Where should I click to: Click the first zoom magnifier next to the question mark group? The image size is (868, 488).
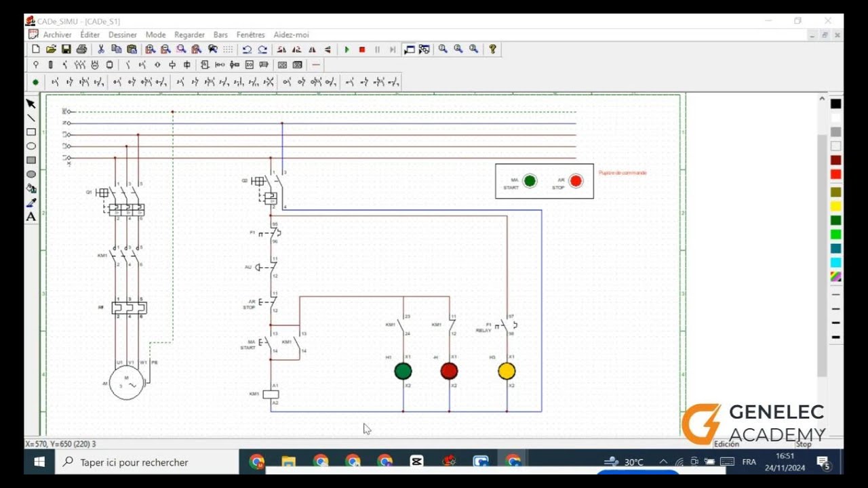tap(443, 49)
